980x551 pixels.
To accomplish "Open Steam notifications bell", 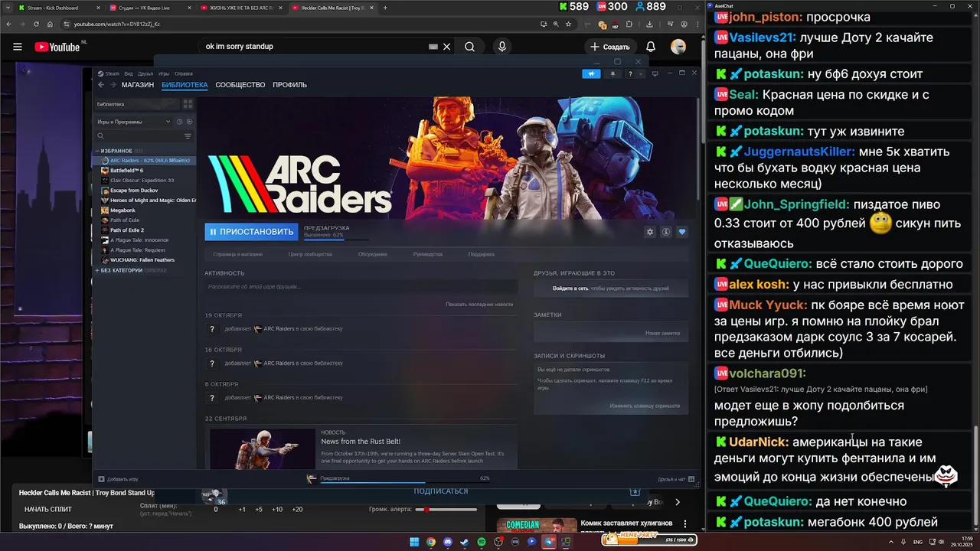I will [612, 73].
